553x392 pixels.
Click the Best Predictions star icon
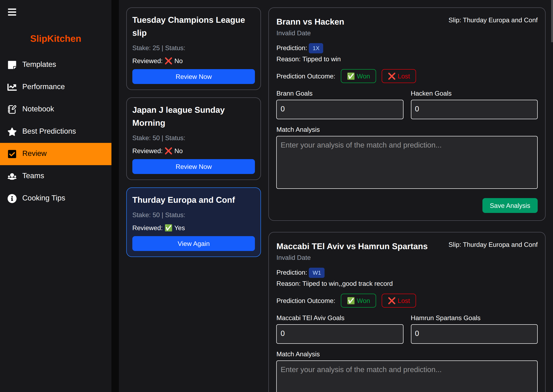pyautogui.click(x=12, y=132)
